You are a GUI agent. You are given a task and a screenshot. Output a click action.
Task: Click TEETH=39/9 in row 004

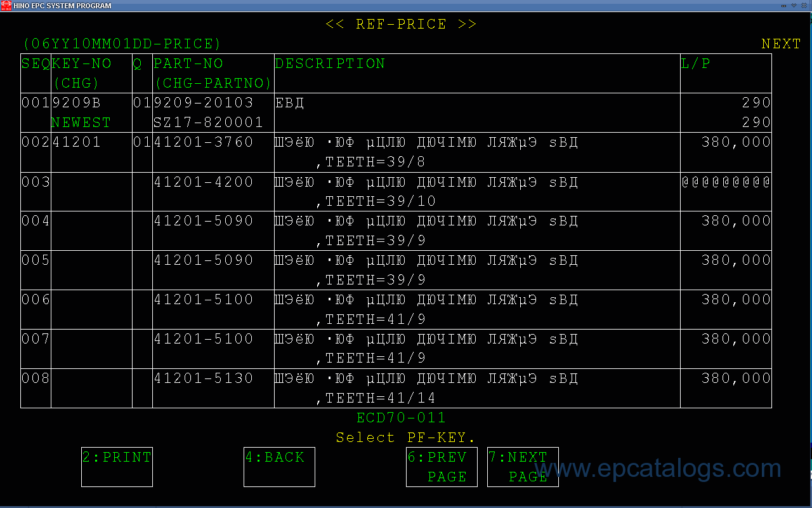370,241
